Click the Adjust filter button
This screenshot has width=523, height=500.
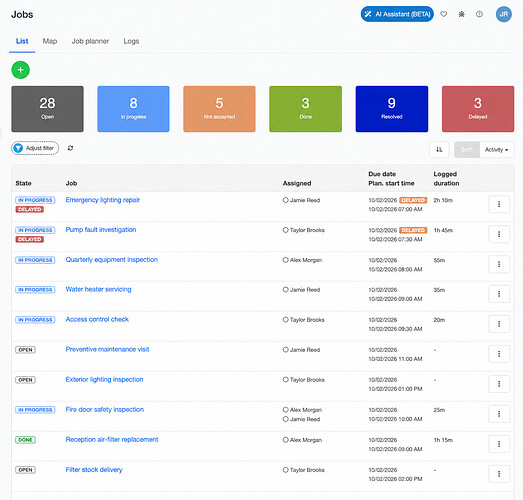[35, 148]
